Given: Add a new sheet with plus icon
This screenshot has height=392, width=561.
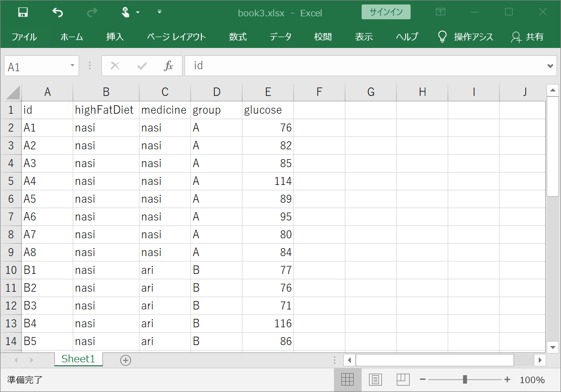Looking at the screenshot, I should tap(126, 360).
